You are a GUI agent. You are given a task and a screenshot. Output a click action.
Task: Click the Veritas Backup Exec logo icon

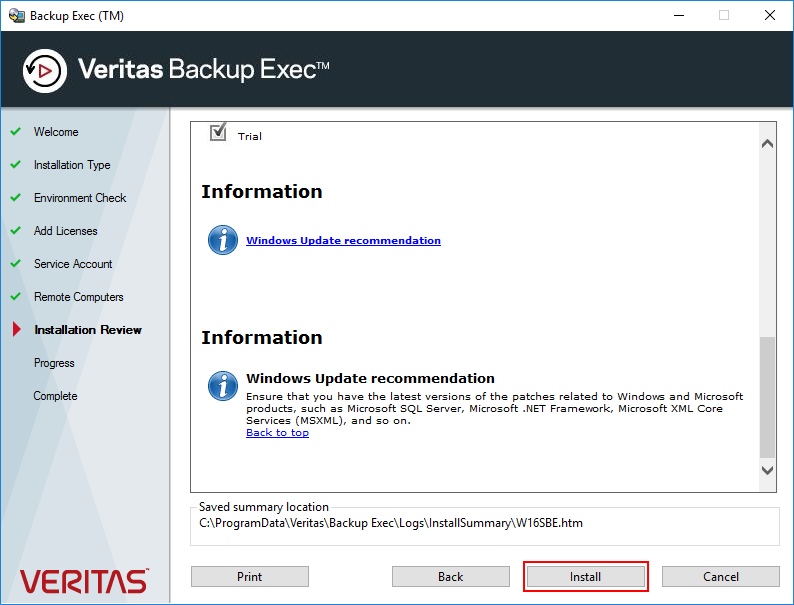[45, 71]
